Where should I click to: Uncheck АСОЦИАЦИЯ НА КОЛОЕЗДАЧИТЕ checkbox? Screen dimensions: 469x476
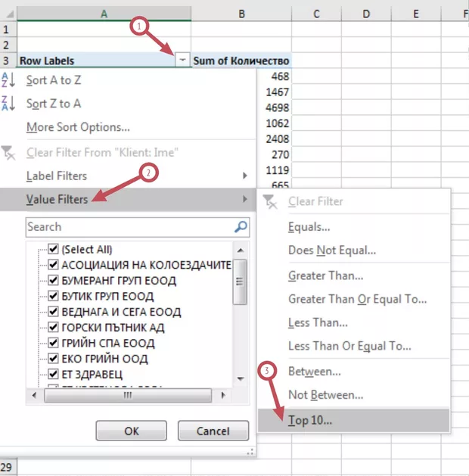pyautogui.click(x=53, y=264)
